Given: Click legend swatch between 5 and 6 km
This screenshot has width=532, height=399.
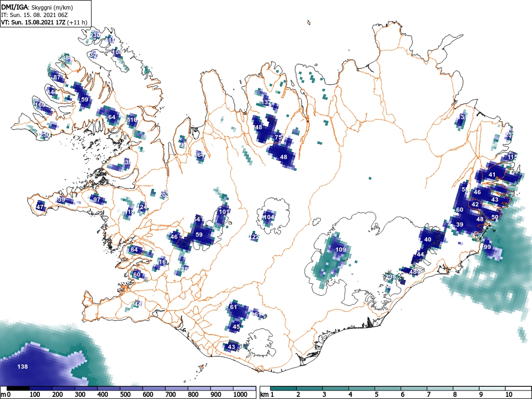Looking at the screenshot, I should coord(387,388).
